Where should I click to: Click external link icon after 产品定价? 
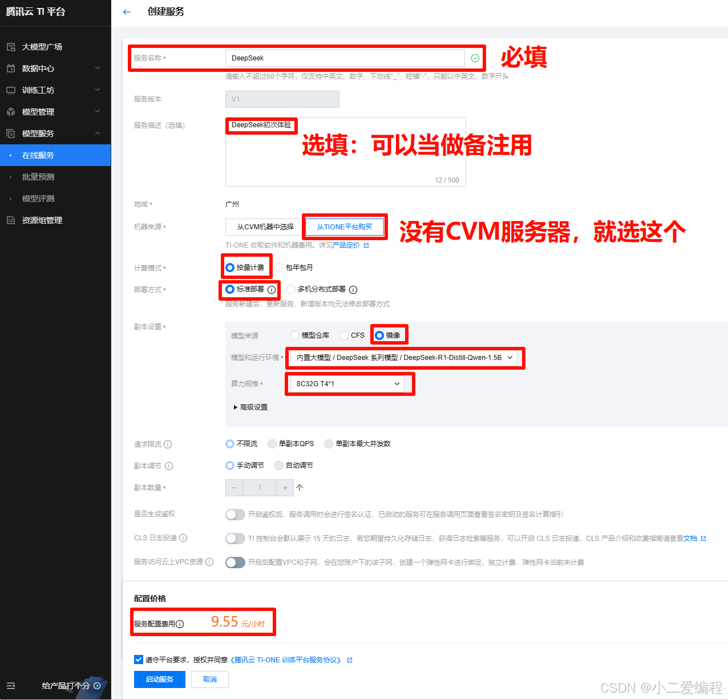366,245
